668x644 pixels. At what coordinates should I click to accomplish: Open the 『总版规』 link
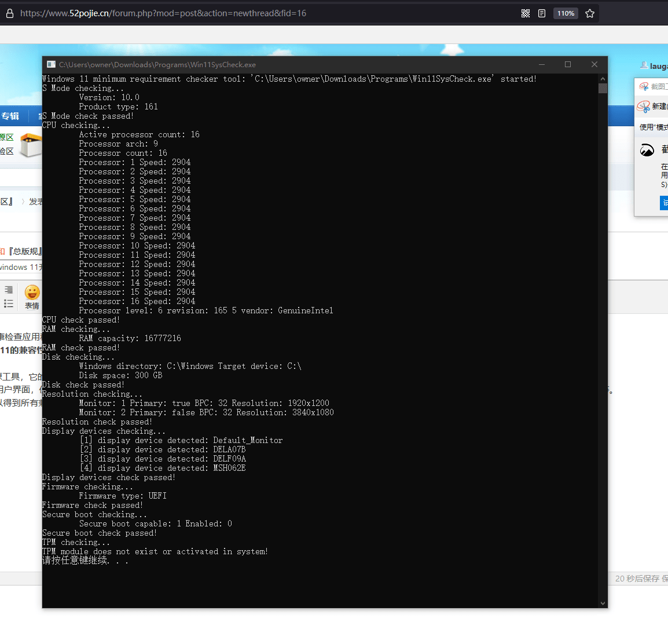[25, 251]
